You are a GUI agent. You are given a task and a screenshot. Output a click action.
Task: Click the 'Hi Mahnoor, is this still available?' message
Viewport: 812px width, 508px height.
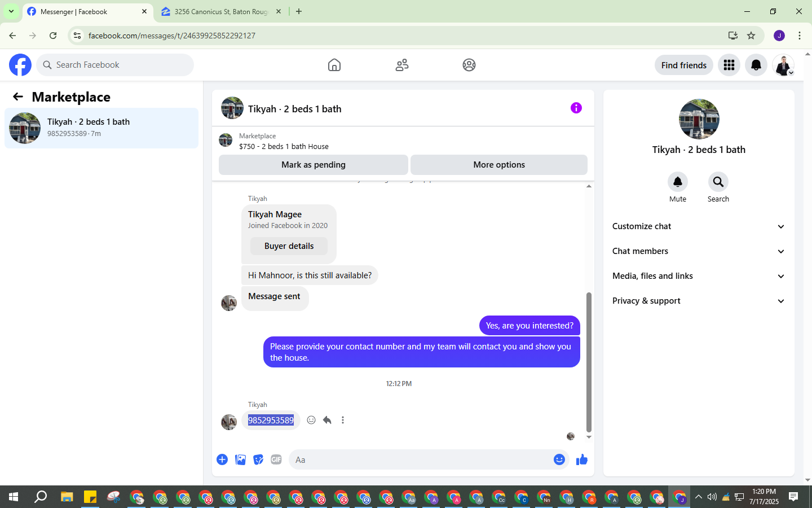310,275
